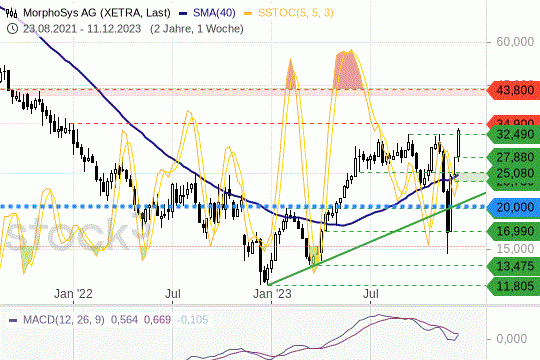This screenshot has height=360, width=540.
Task: Click the Jan '22 time axis label
Action: point(73,294)
